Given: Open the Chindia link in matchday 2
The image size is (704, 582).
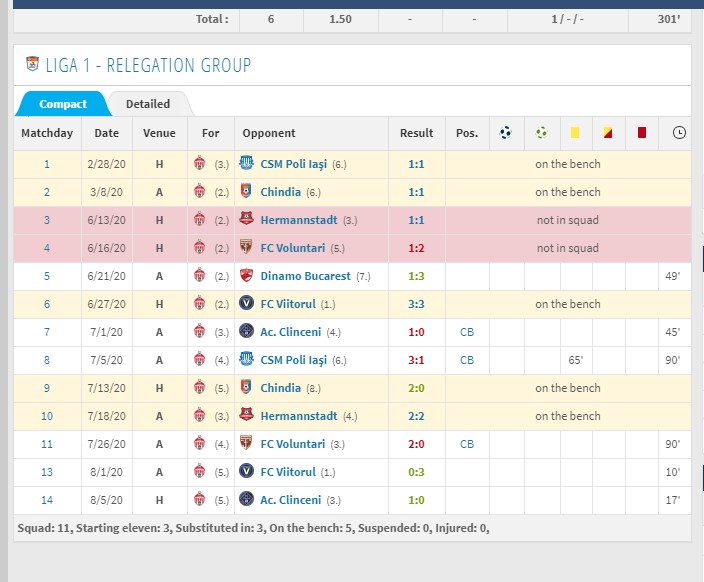Looking at the screenshot, I should 281,192.
